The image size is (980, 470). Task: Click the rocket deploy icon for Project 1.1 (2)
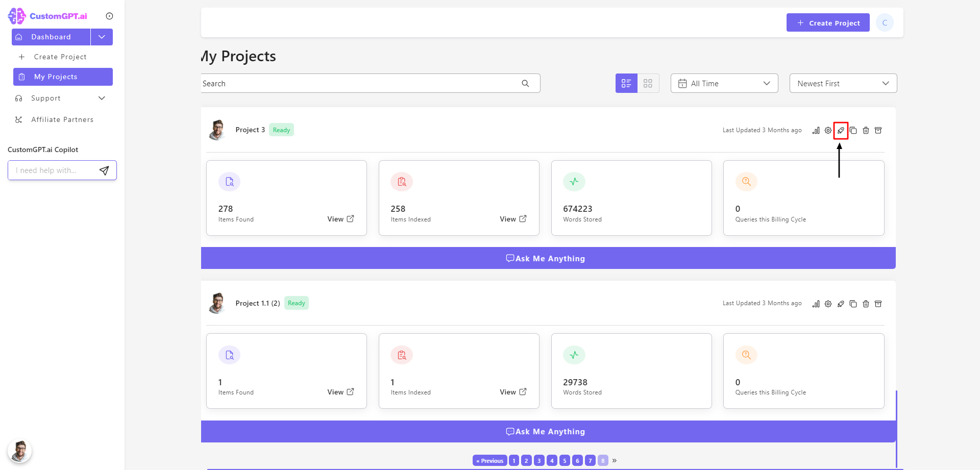[x=841, y=304]
